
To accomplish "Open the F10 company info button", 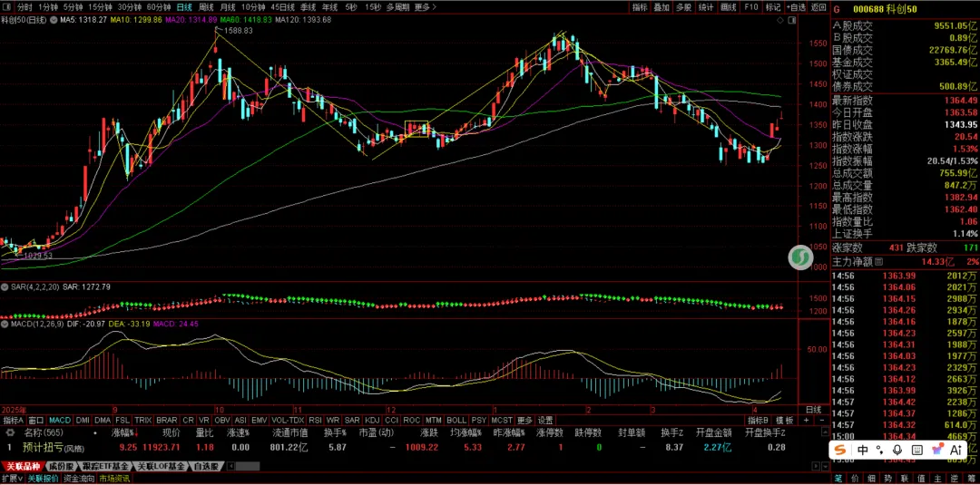I will pos(751,7).
